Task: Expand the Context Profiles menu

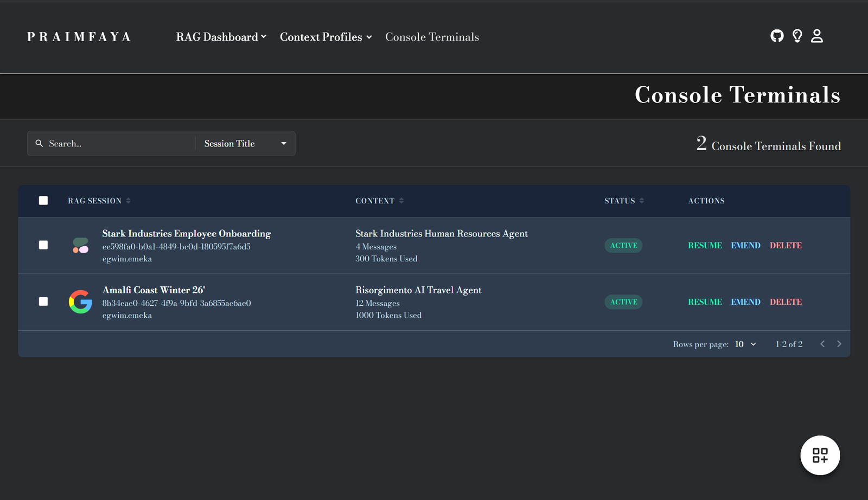Action: [x=326, y=37]
